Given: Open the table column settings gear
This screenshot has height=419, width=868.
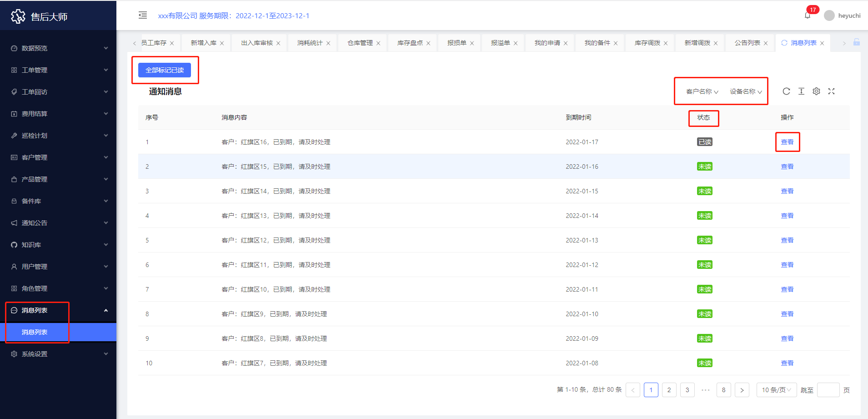Looking at the screenshot, I should point(816,91).
